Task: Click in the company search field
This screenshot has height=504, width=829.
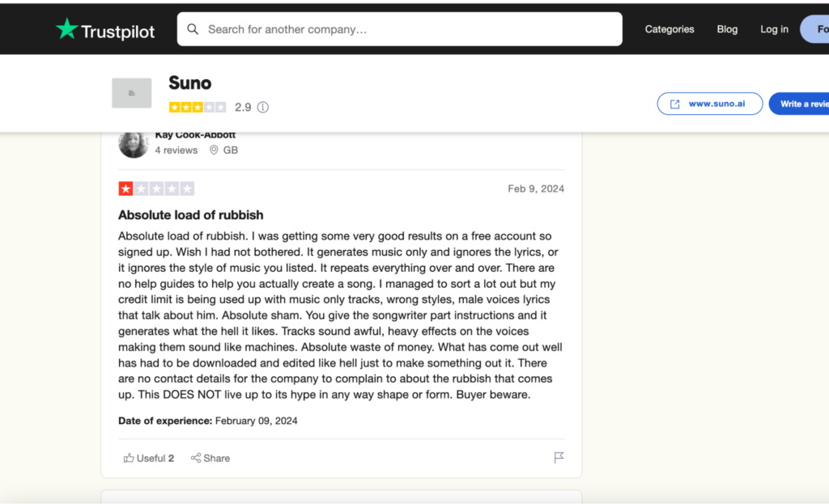Action: [400, 29]
